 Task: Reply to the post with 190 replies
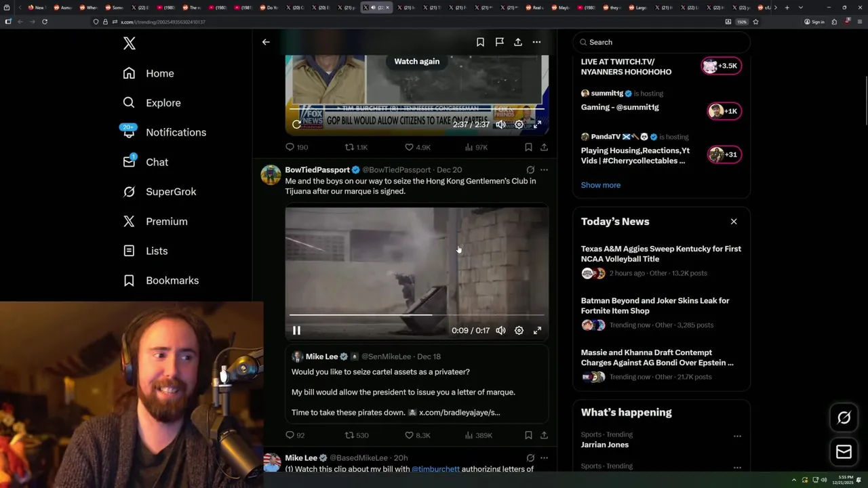point(297,147)
